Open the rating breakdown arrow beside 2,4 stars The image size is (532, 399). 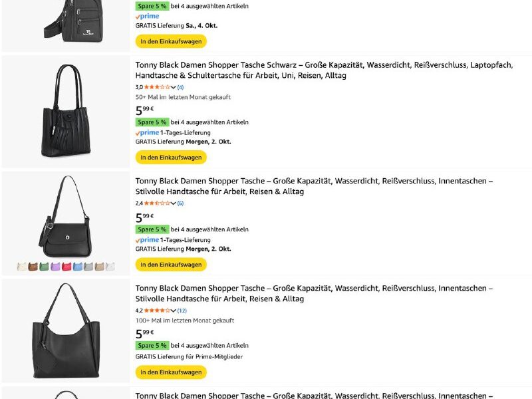click(174, 203)
